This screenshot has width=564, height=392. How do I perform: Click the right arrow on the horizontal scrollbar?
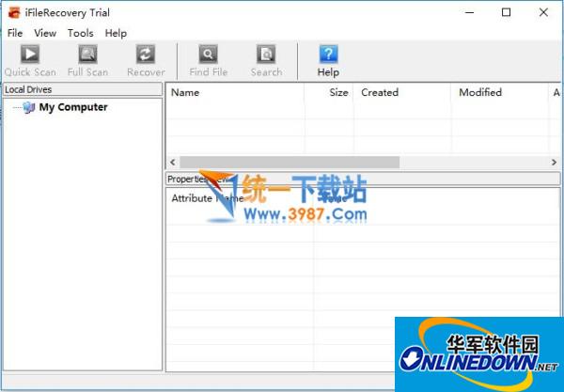click(x=554, y=163)
